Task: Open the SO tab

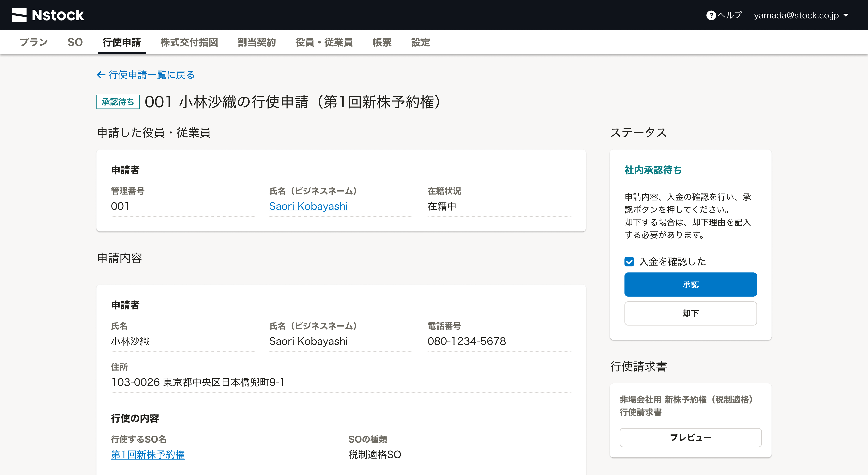Action: pos(75,42)
